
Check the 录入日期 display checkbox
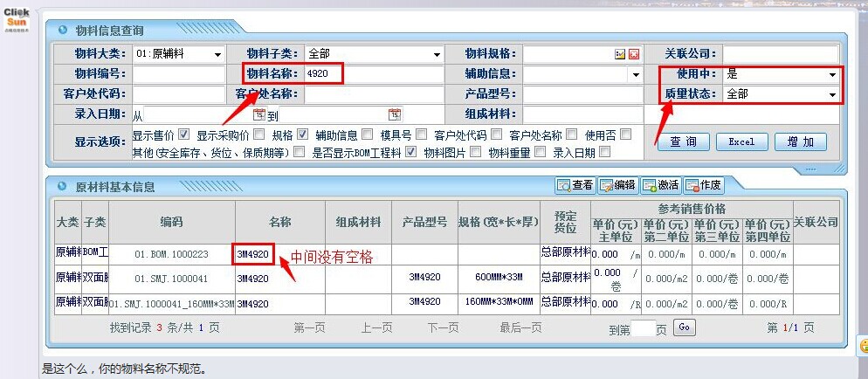click(x=605, y=152)
